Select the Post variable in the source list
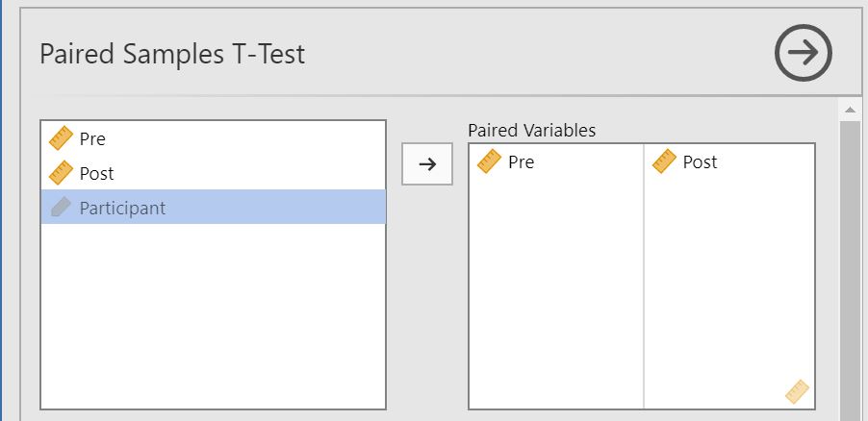Viewport: 868px width, 421px height. point(97,173)
